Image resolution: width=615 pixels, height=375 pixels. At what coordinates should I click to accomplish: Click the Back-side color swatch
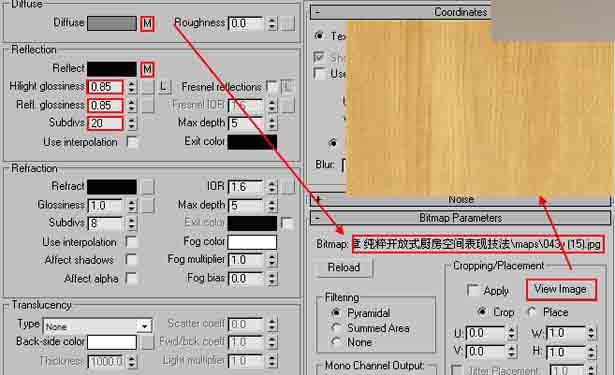tap(112, 342)
